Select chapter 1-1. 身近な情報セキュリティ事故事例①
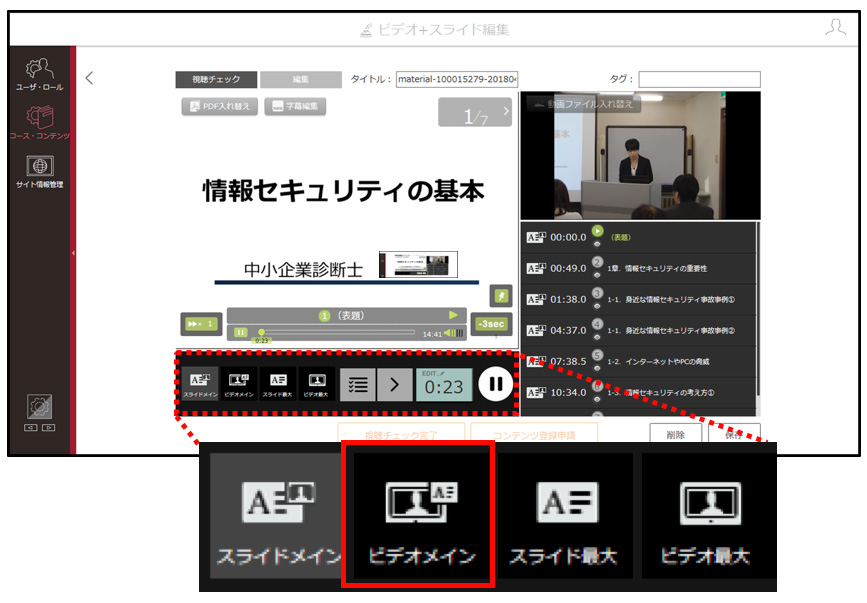 (671, 300)
